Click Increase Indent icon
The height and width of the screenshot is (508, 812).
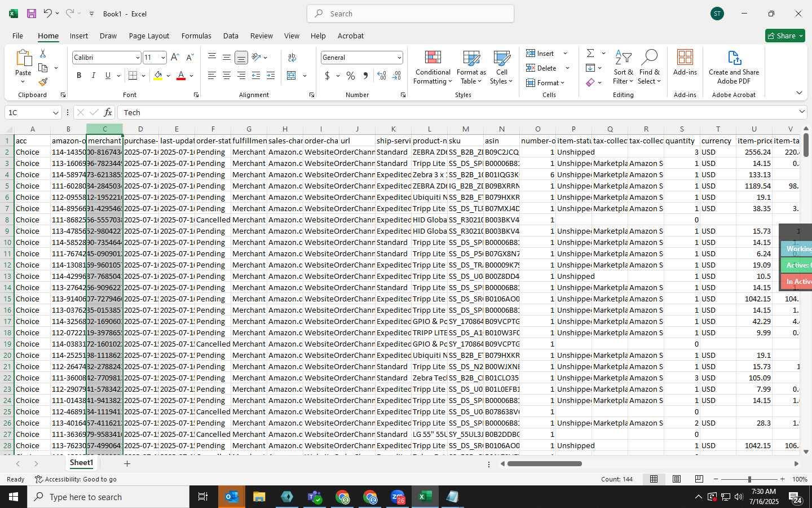pos(271,76)
